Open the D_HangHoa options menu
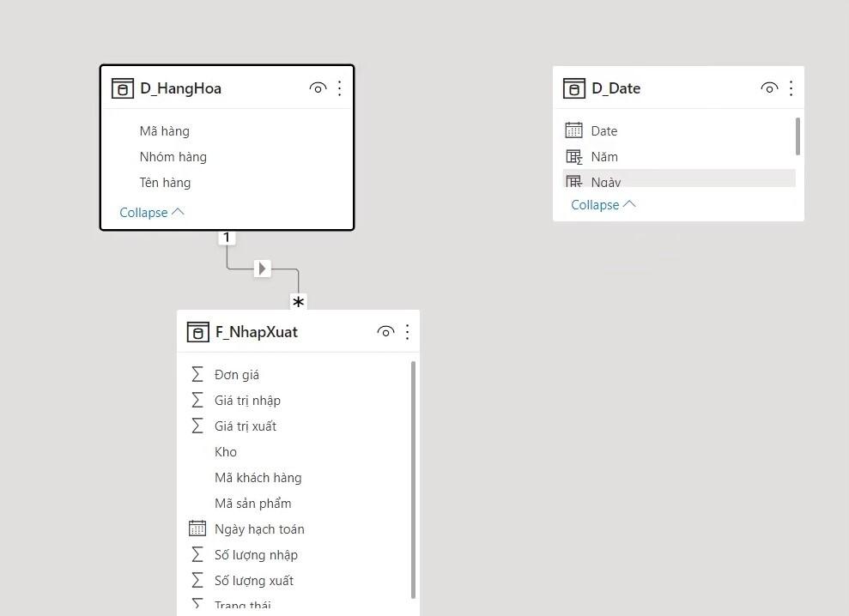 click(339, 88)
